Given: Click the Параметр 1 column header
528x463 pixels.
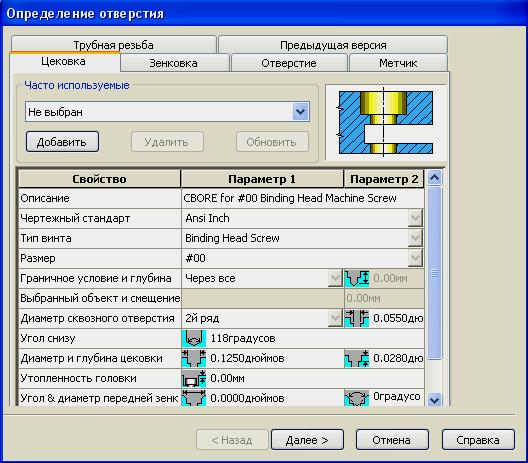Looking at the screenshot, I should click(262, 179).
